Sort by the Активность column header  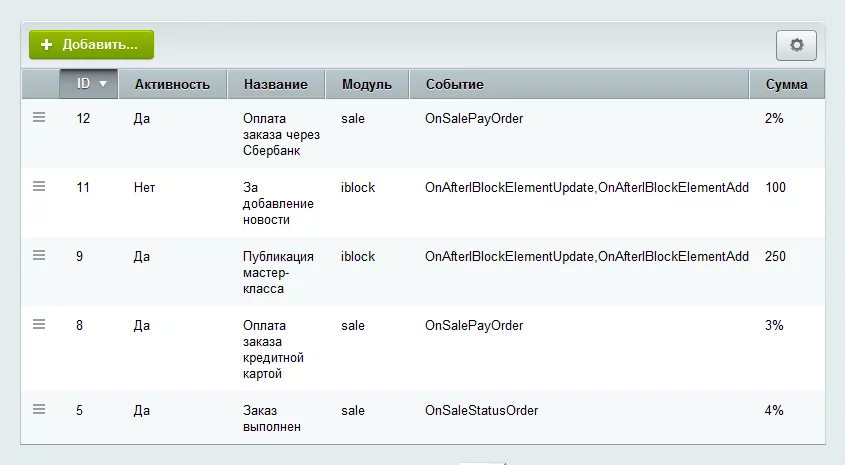click(172, 84)
